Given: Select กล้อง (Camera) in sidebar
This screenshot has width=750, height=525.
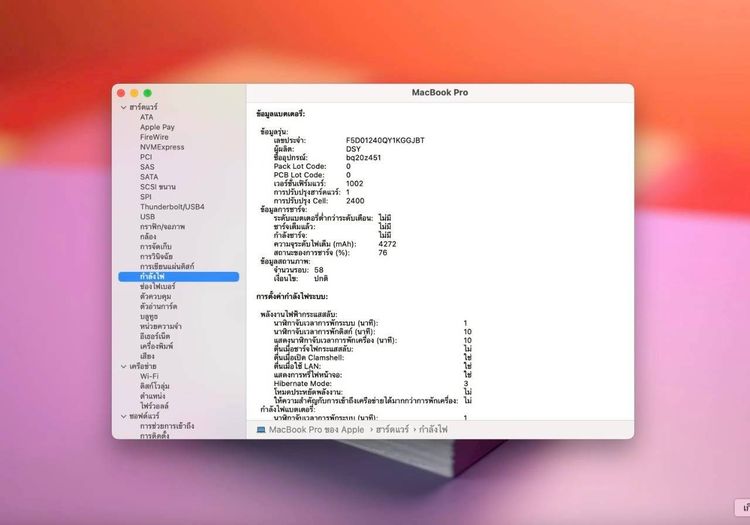Looking at the screenshot, I should click(148, 237).
